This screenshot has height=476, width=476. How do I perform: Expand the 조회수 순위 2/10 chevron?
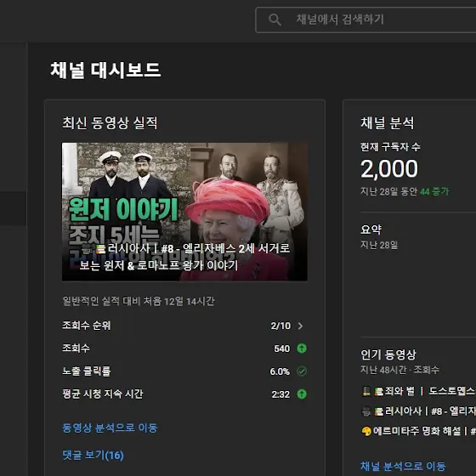click(x=300, y=326)
